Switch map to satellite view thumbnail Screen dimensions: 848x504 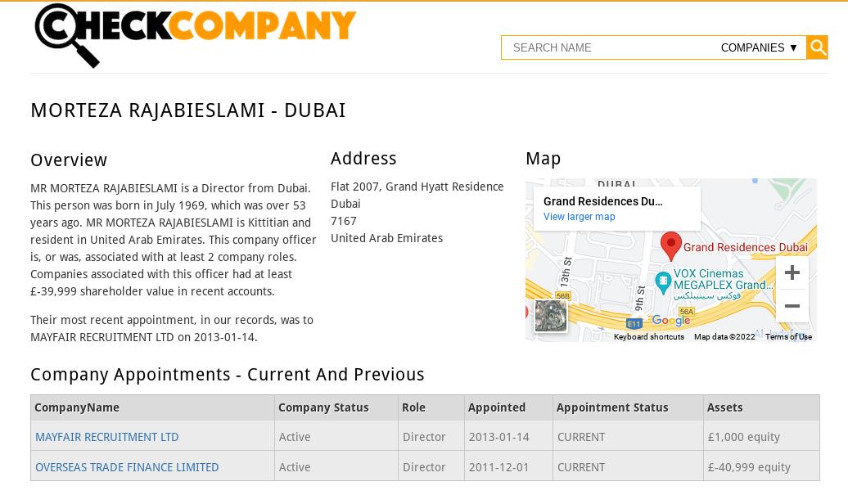(x=551, y=315)
